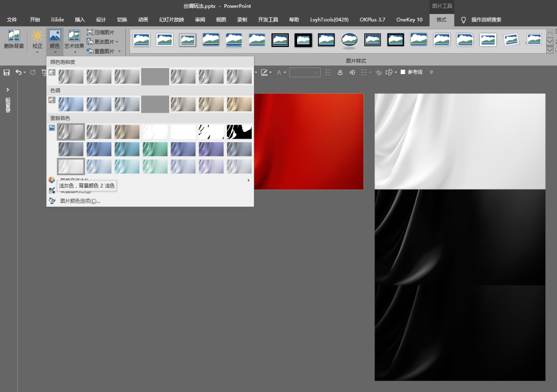Select the rotated white frame picture style
Image resolution: width=557 pixels, height=392 pixels.
(511, 40)
